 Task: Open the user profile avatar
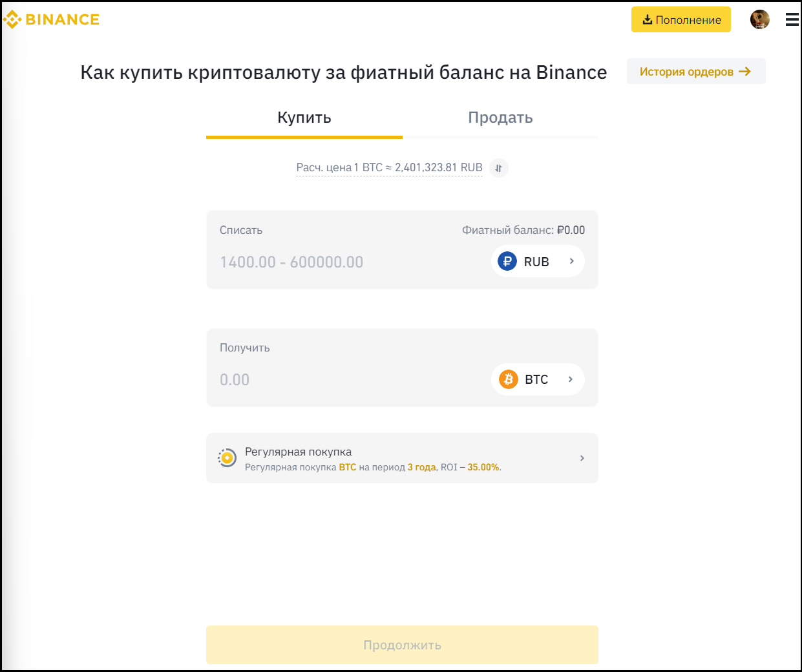pyautogui.click(x=760, y=19)
